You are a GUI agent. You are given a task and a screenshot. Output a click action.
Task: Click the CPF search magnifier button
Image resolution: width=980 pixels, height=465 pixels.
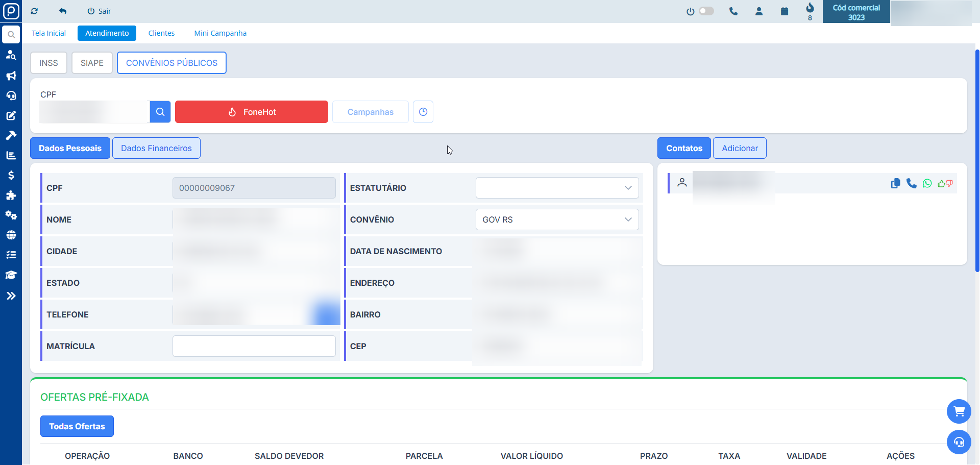coord(160,112)
